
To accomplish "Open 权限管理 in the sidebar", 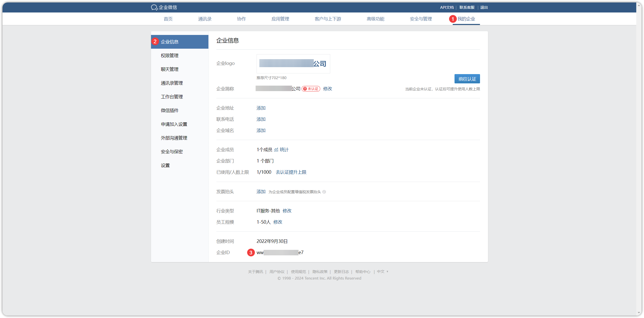I will tap(179, 55).
